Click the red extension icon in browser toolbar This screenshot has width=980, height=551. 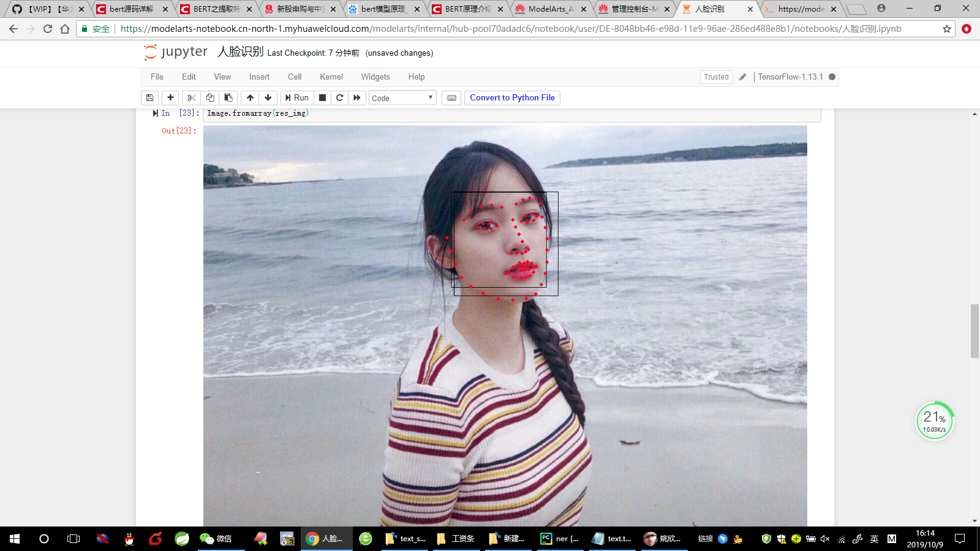[x=967, y=29]
